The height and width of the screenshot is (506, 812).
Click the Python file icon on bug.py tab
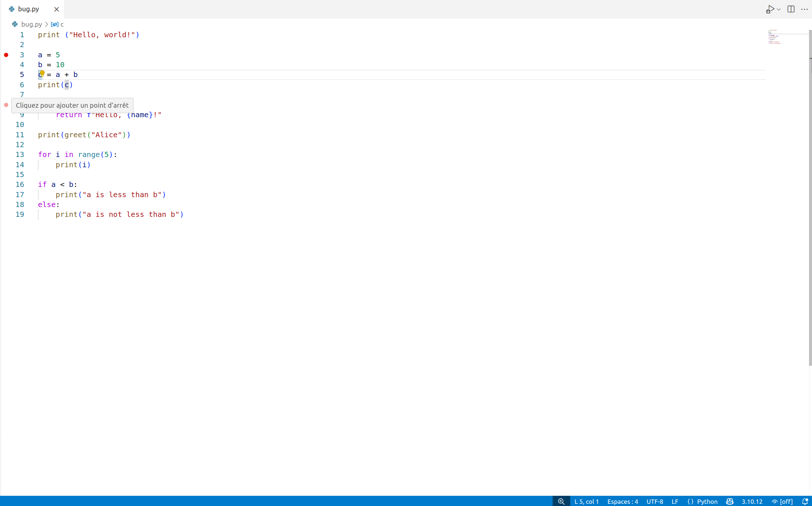pyautogui.click(x=11, y=9)
